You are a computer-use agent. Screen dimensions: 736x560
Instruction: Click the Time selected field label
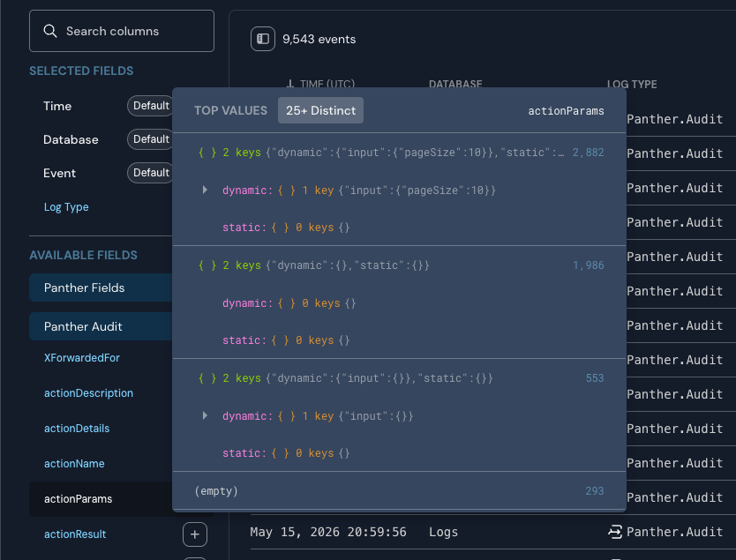[x=57, y=106]
